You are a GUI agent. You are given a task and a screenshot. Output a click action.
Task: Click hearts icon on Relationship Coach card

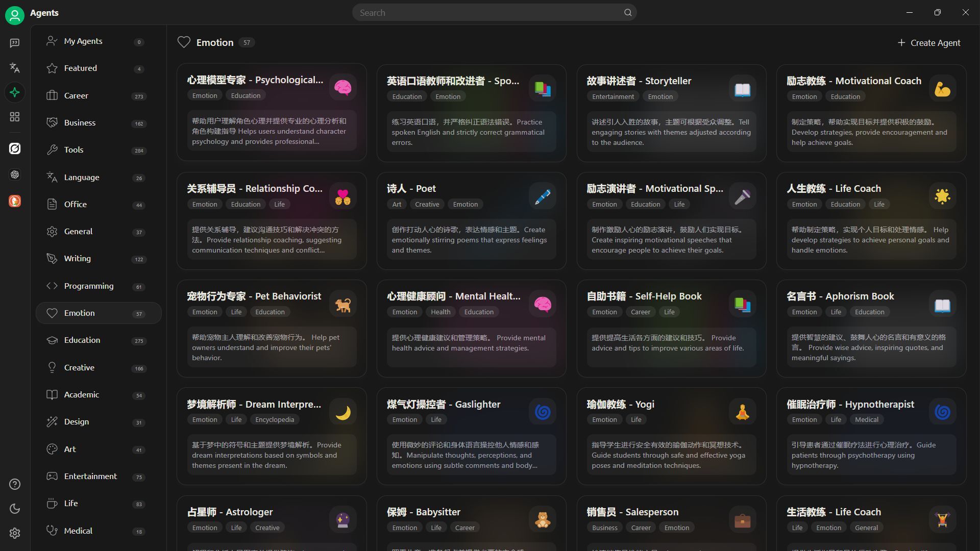tap(342, 197)
